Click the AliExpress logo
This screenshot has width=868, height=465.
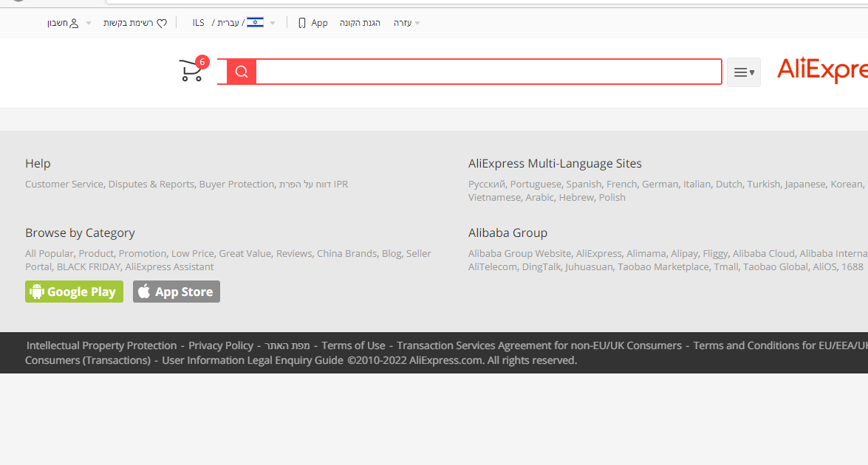822,70
